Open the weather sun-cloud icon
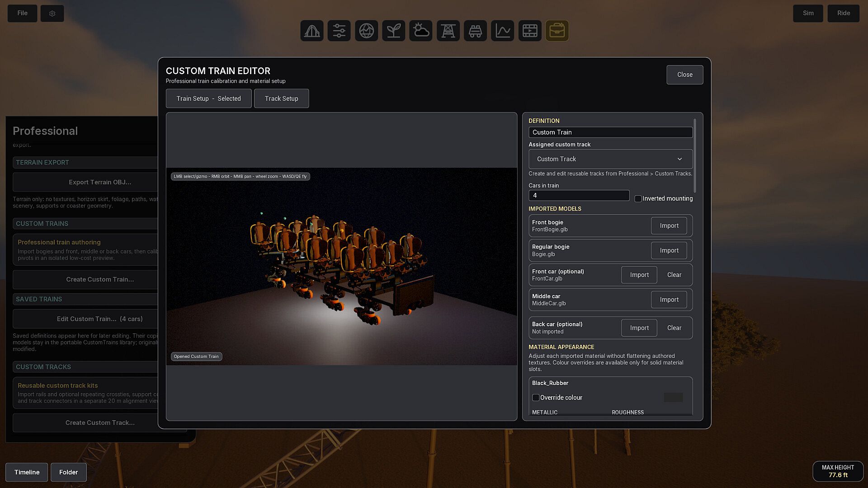The image size is (868, 488). tap(421, 31)
